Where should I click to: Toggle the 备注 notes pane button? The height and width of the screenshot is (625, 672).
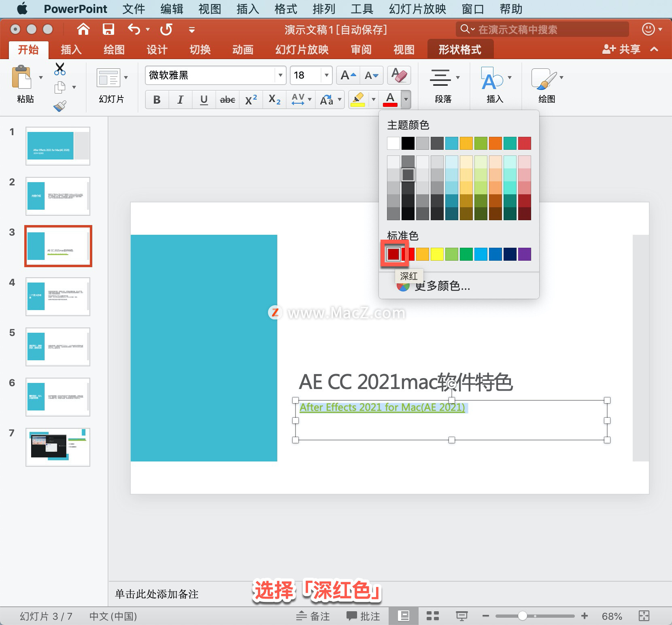313,616
